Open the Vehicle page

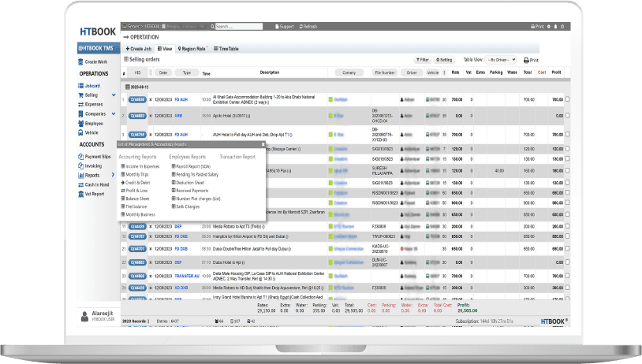88,133
